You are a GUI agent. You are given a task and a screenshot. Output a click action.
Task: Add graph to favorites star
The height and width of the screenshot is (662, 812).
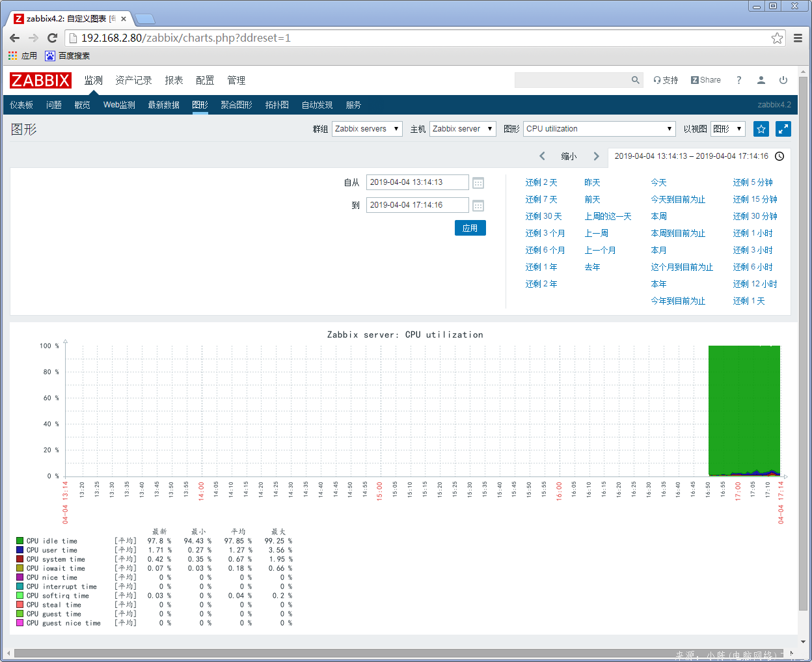(x=761, y=129)
